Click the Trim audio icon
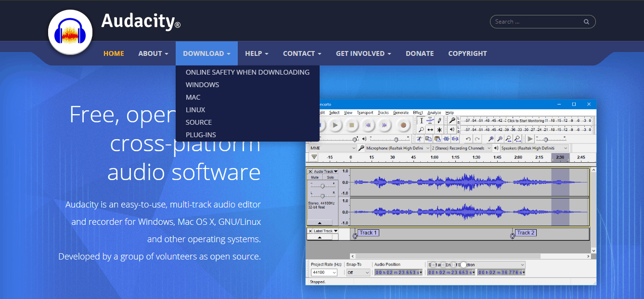This screenshot has height=299, width=644. coord(446,139)
